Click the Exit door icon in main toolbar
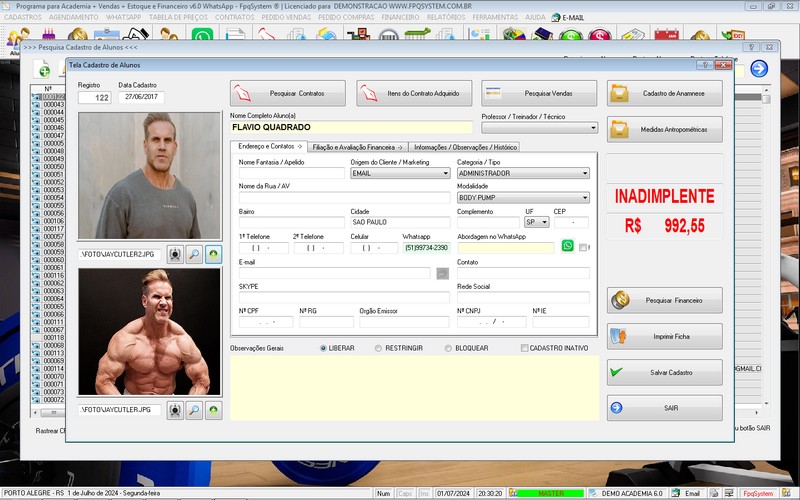The width and height of the screenshot is (800, 500). tap(733, 34)
